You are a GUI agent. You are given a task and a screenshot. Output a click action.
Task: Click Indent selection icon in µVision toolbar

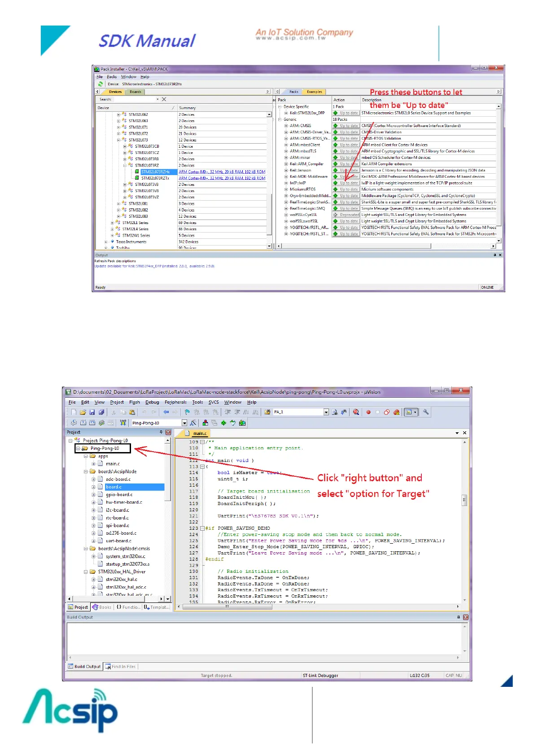228,412
